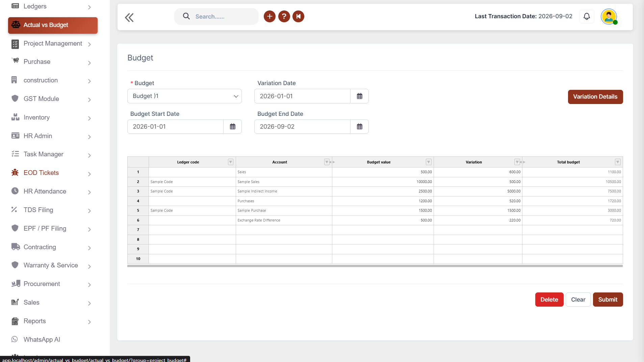Click the table horizontal scrollbar

point(375,266)
